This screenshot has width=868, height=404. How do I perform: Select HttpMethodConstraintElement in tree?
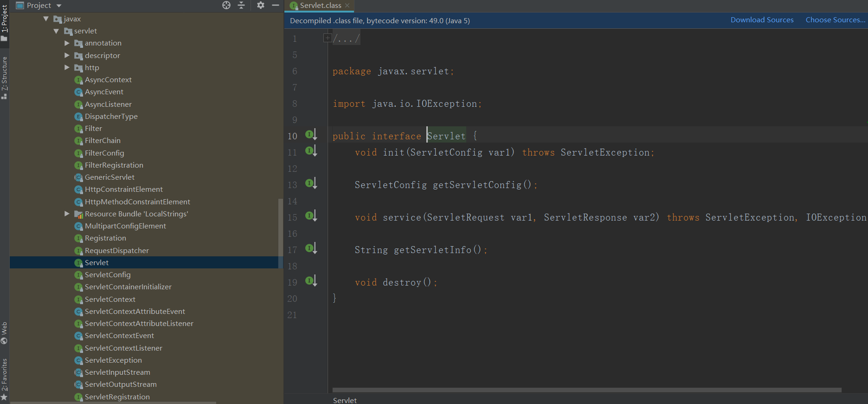137,202
